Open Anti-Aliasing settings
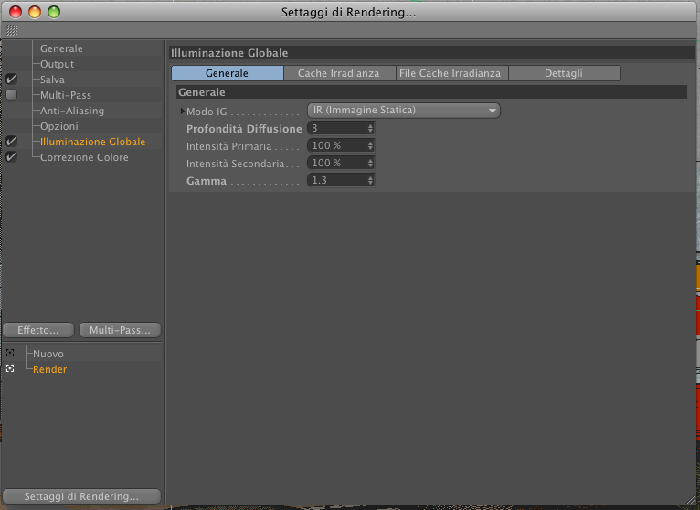This screenshot has width=700, height=510. pyautogui.click(x=72, y=111)
